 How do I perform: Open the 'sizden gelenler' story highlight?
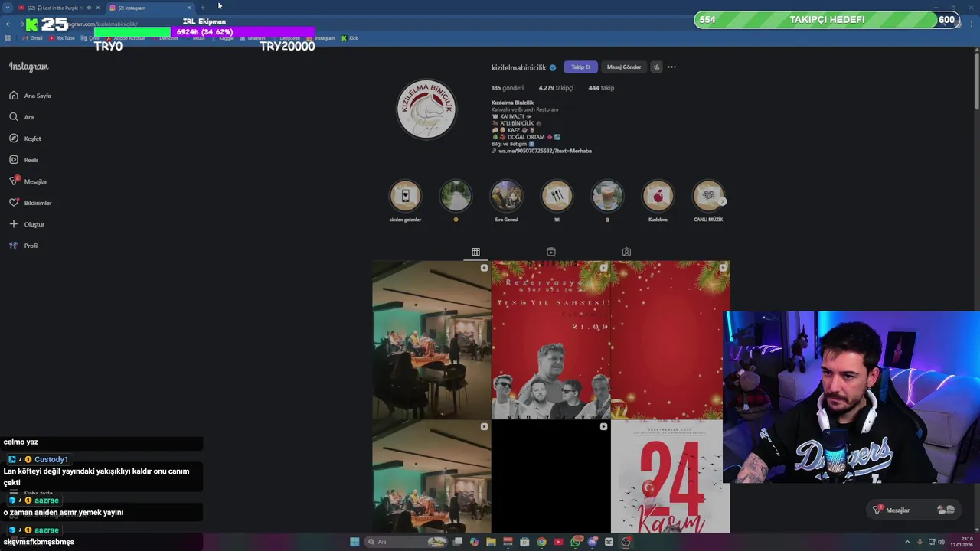click(x=405, y=196)
